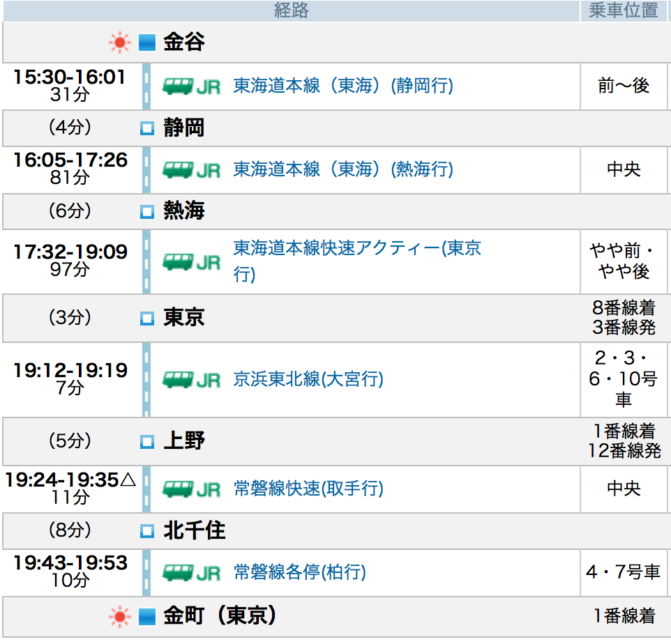Click the JR train icon on the 常磐線各停 row
This screenshot has height=644, width=671.
191,573
